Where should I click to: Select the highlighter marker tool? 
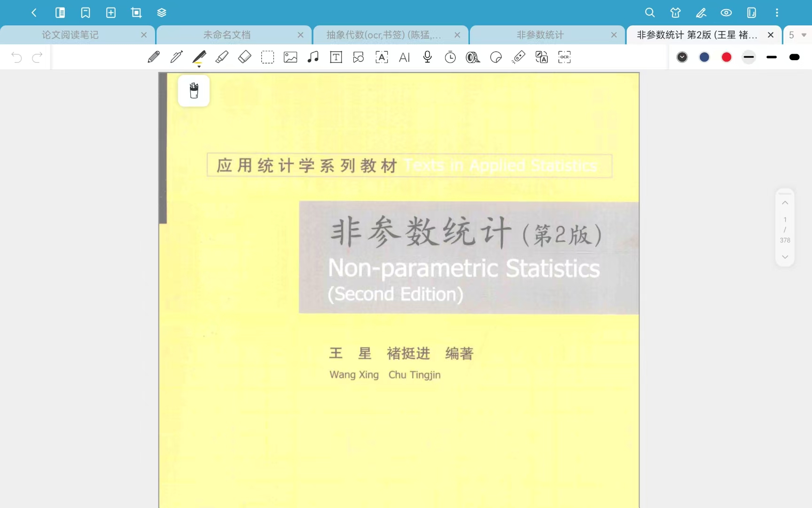(222, 57)
